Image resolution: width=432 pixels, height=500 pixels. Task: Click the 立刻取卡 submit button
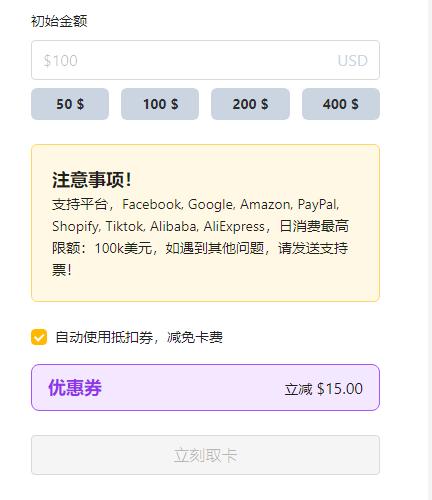[x=205, y=455]
